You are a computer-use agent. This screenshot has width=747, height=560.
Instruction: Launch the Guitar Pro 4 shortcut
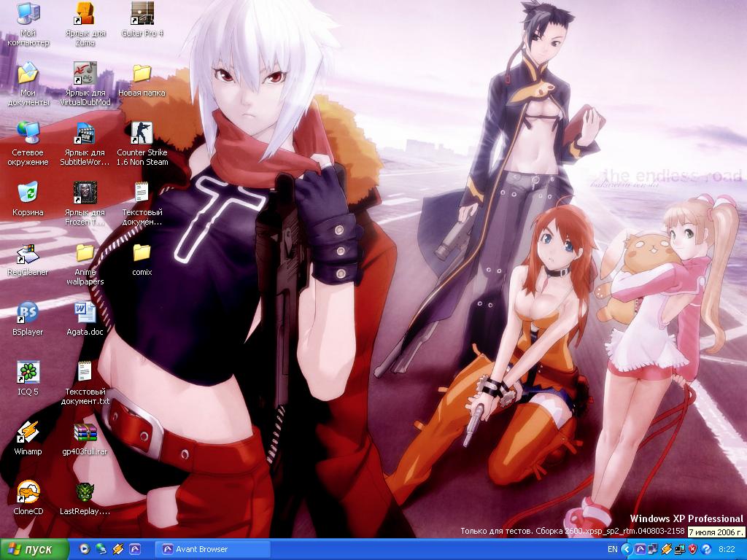coord(142,15)
